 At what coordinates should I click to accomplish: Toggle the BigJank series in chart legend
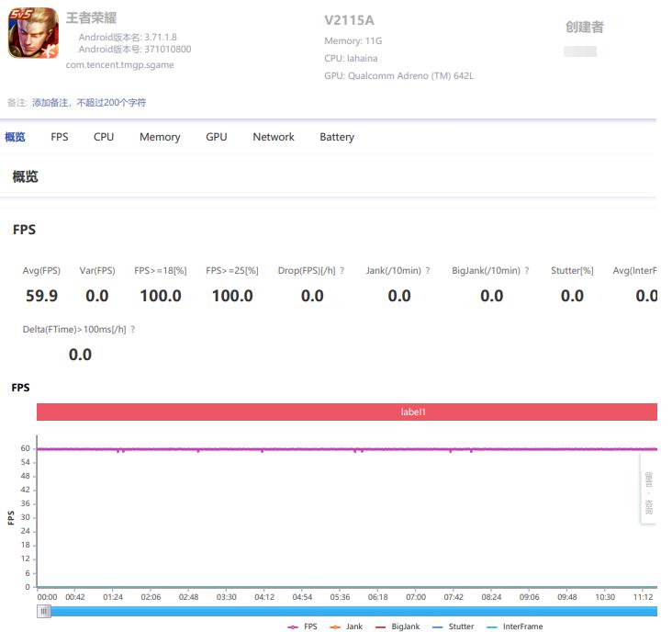[x=398, y=626]
